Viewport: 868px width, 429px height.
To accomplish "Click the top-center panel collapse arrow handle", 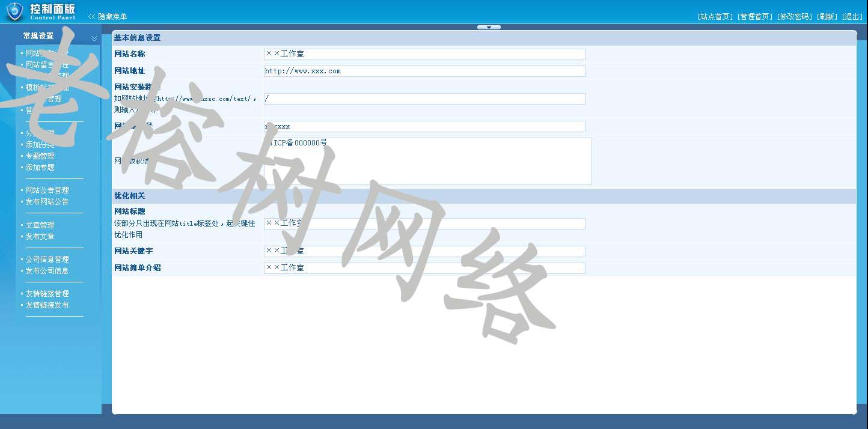I will (489, 27).
